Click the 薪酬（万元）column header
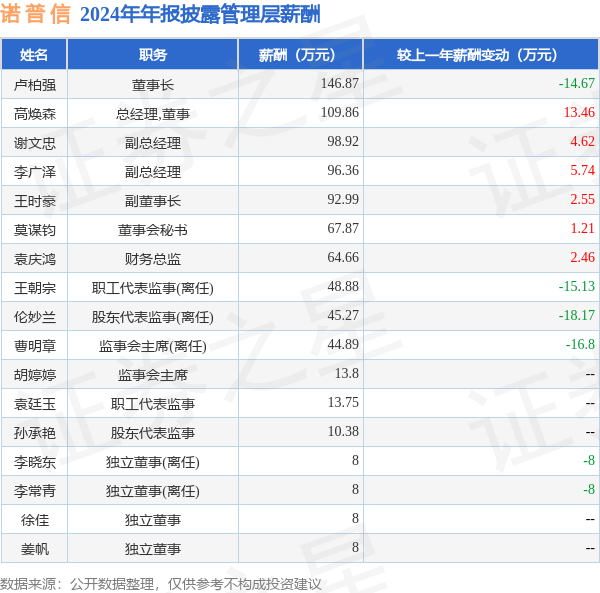This screenshot has width=600, height=593. click(300, 55)
